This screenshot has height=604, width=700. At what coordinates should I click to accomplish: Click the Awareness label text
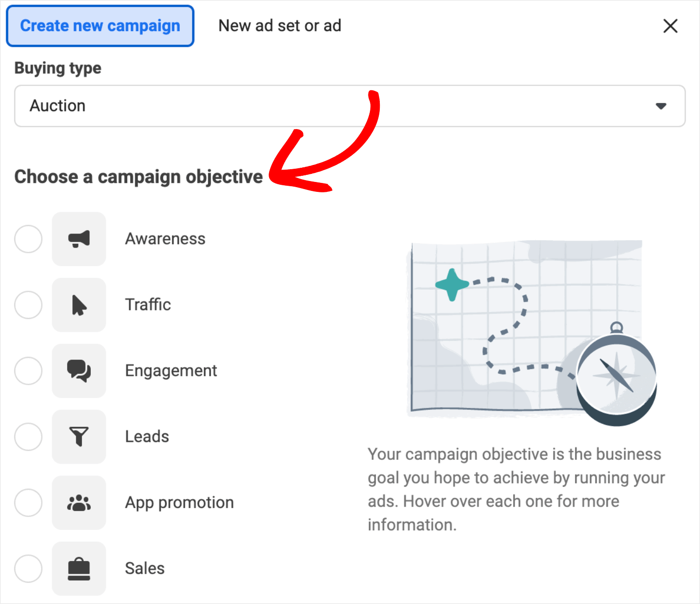click(165, 239)
